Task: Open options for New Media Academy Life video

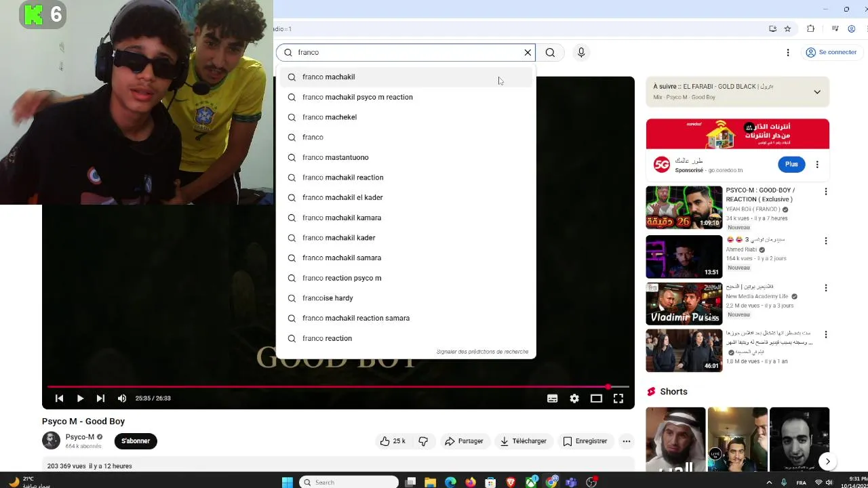Action: (826, 288)
